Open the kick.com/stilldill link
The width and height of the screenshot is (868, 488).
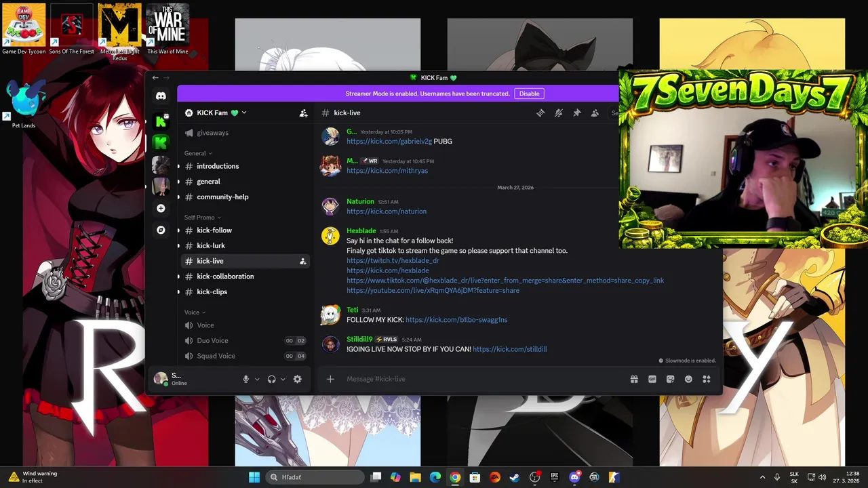coord(510,349)
